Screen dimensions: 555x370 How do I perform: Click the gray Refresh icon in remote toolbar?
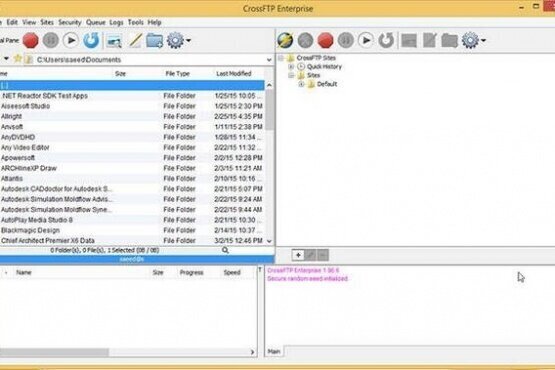[x=386, y=40]
